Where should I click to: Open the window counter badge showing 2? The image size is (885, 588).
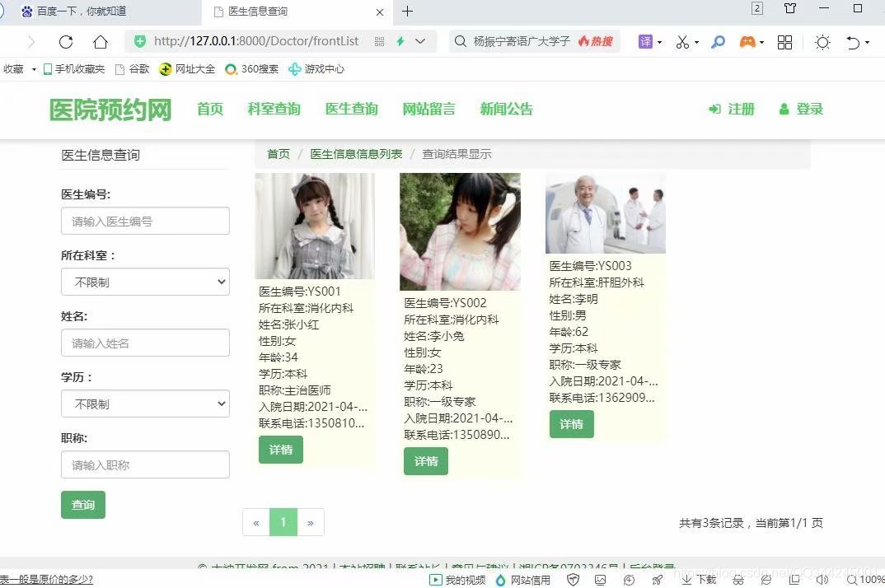[757, 8]
